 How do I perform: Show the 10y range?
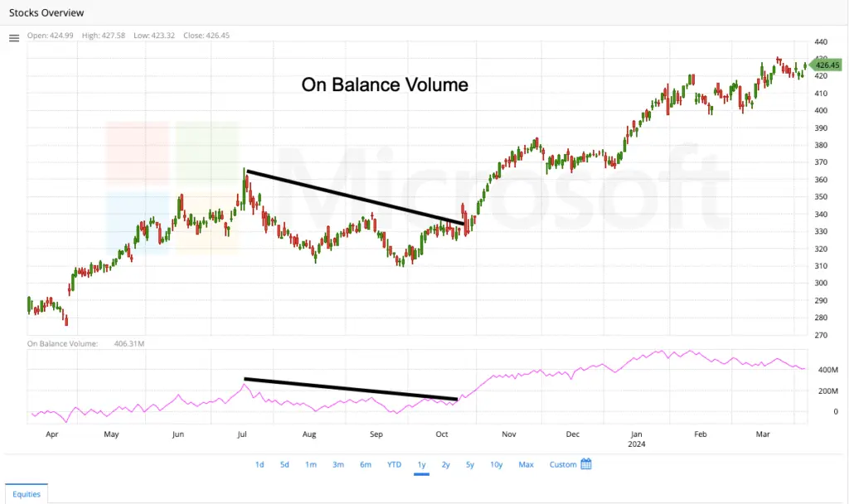click(497, 464)
